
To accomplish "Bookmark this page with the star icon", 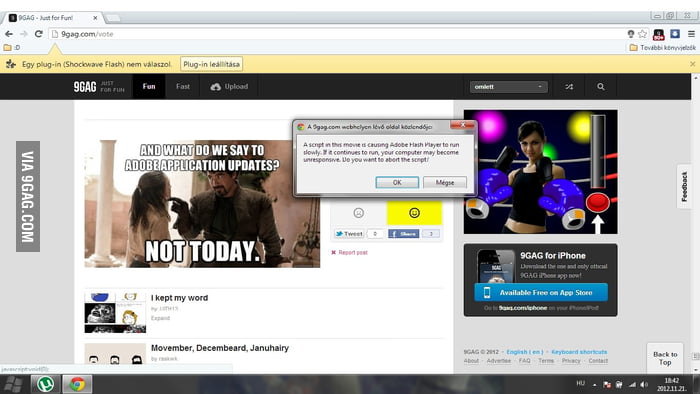I will (642, 34).
